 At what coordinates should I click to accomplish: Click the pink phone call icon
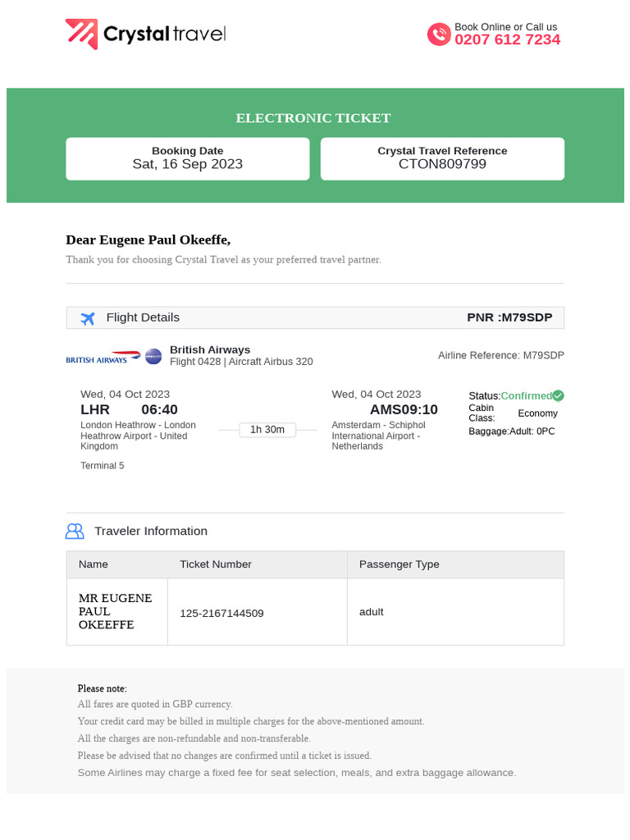click(x=439, y=34)
